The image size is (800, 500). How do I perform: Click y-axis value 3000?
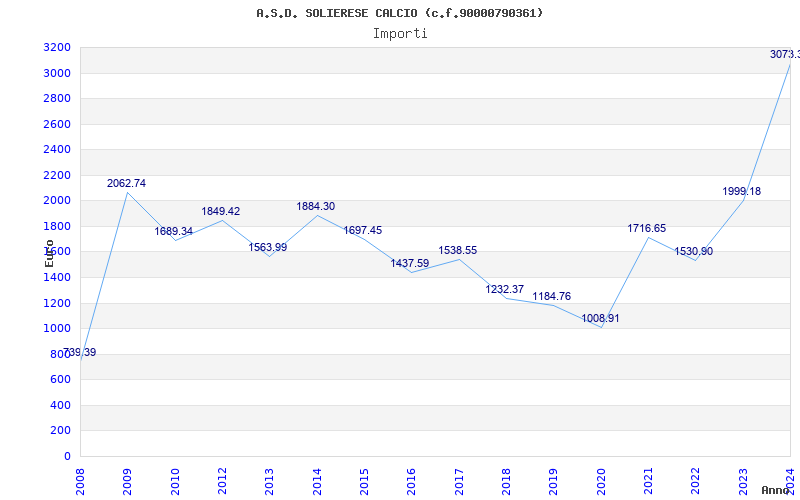point(57,73)
